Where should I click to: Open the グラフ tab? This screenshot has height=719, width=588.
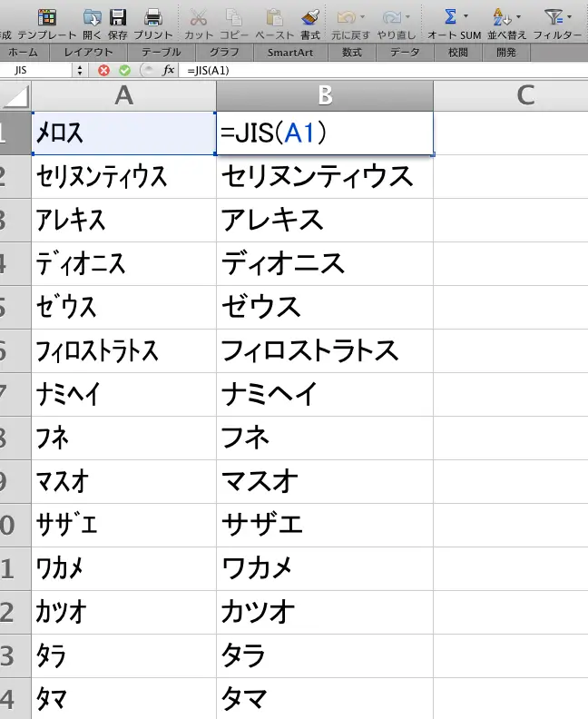coord(224,53)
